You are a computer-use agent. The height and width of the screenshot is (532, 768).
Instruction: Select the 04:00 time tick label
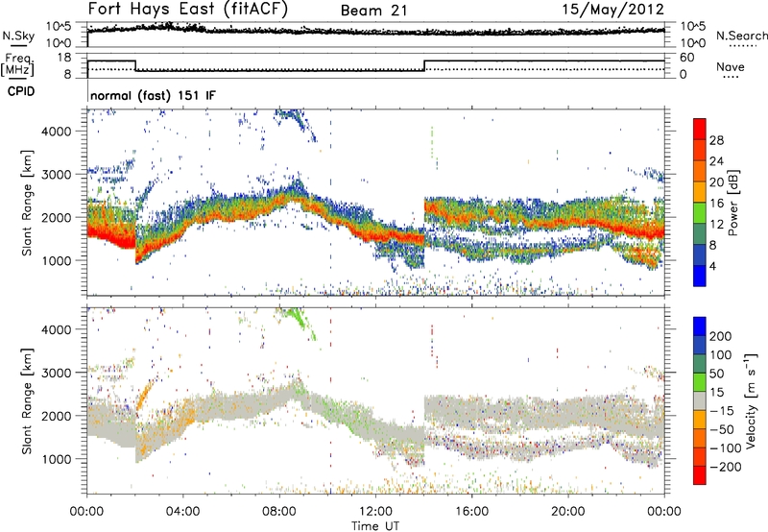[x=182, y=512]
